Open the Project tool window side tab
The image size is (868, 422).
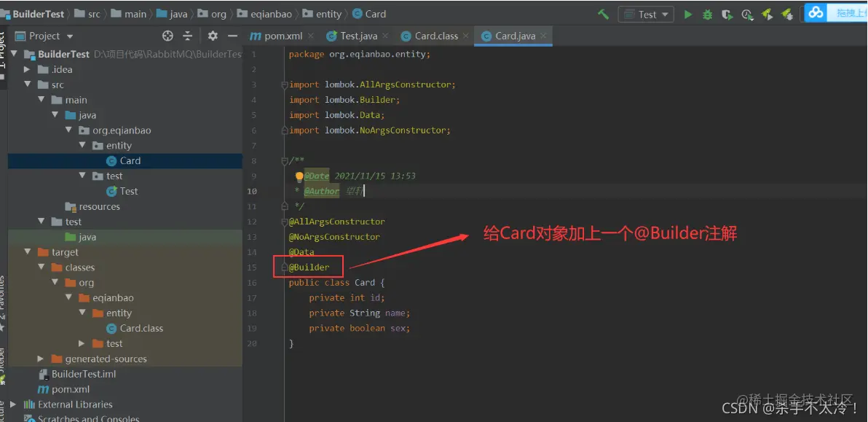(4, 57)
